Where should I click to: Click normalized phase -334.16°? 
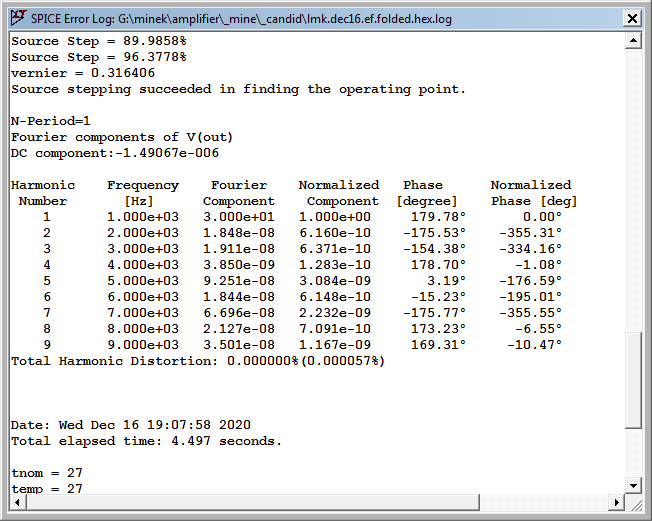pos(531,249)
